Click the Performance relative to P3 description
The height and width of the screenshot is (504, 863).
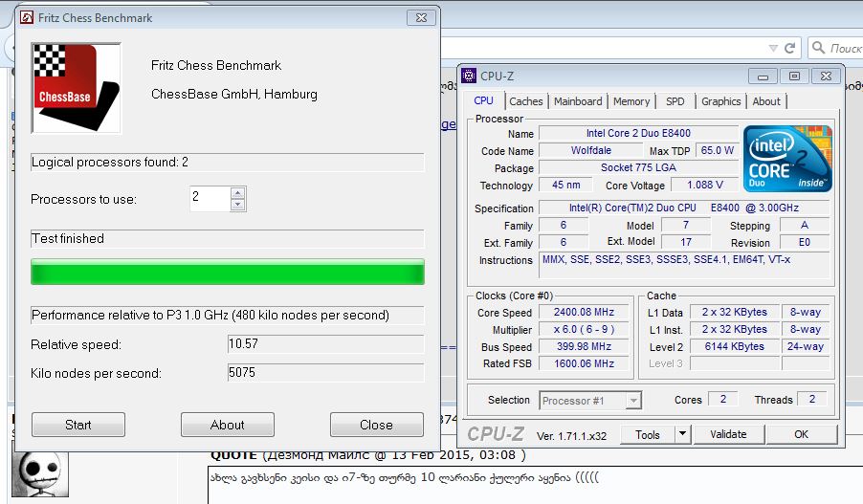(228, 316)
